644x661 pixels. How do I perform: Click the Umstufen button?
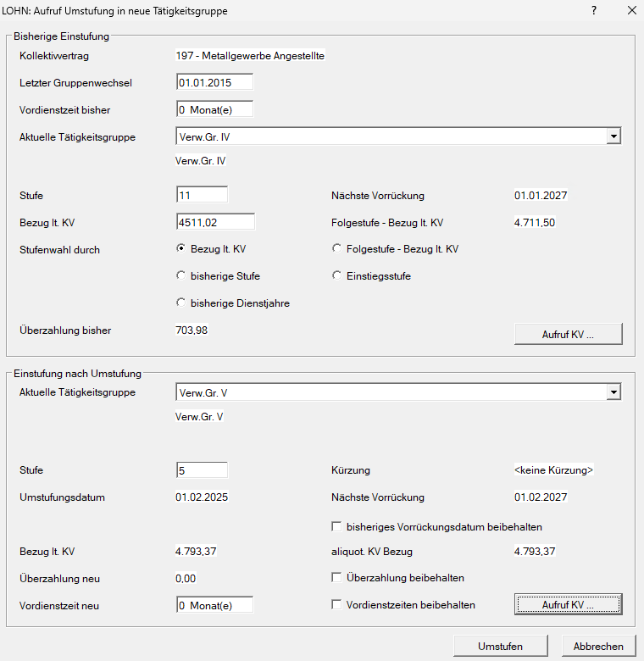click(x=500, y=646)
